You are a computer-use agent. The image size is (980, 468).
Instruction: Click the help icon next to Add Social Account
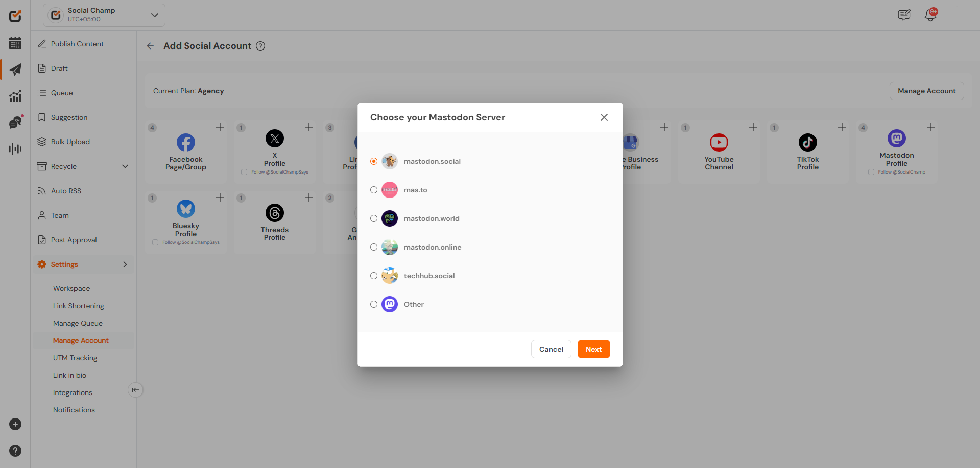click(260, 46)
